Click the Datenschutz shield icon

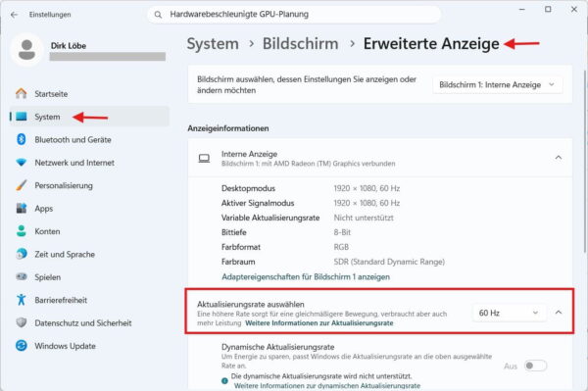point(22,322)
